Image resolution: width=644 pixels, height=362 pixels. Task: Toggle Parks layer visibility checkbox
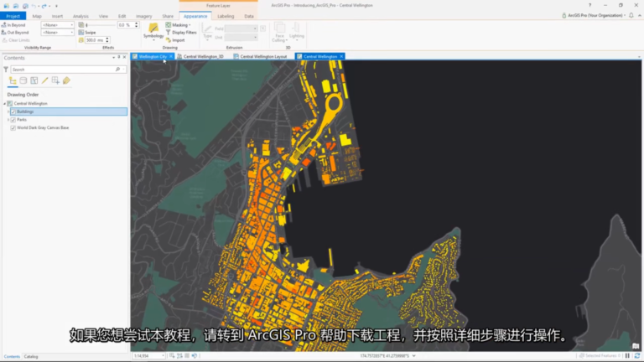pos(13,120)
